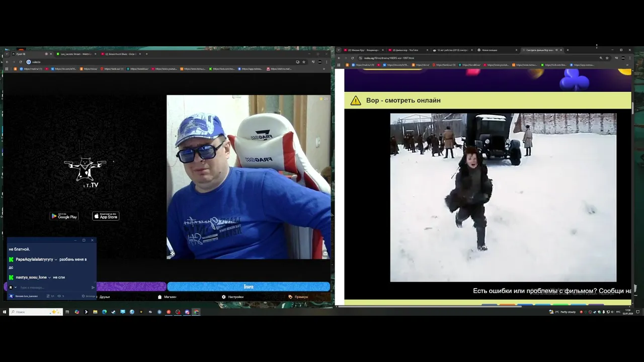Open the Partly cloudy weather widget on the taskbar
The height and width of the screenshot is (362, 644).
point(562,312)
